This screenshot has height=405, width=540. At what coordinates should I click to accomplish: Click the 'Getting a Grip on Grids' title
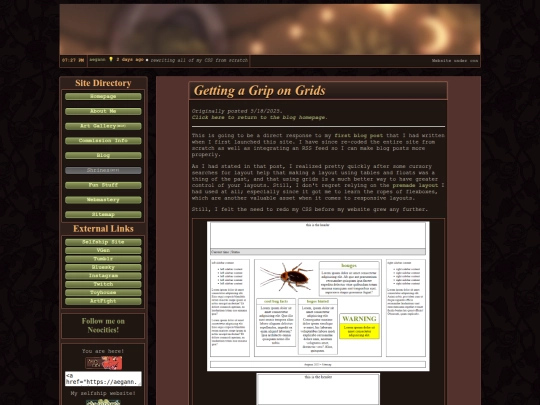259,91
